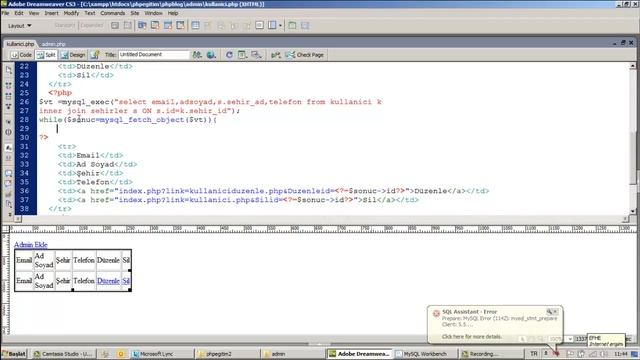Open Microsoft Lync from the taskbar
The width and height of the screenshot is (640, 360).
click(x=162, y=354)
